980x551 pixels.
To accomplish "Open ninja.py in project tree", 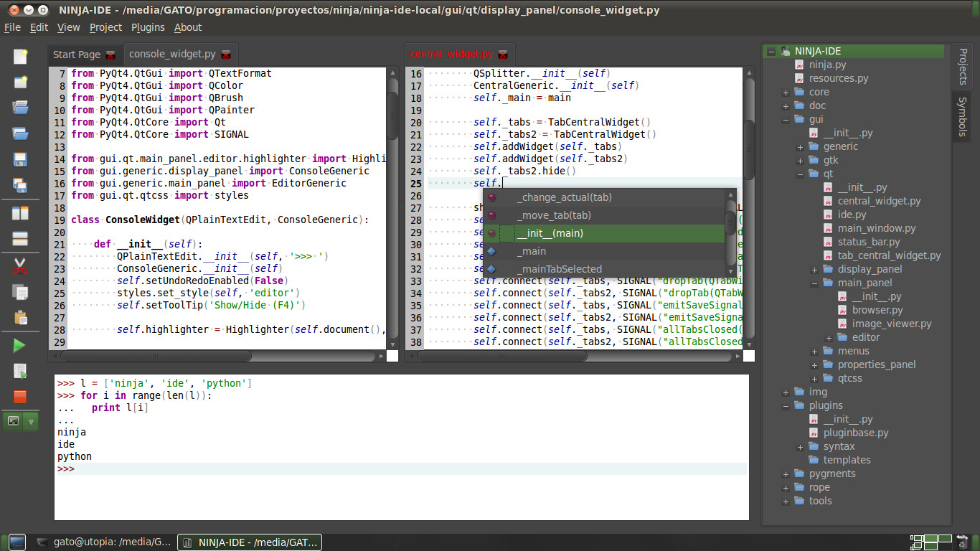I will tap(827, 65).
